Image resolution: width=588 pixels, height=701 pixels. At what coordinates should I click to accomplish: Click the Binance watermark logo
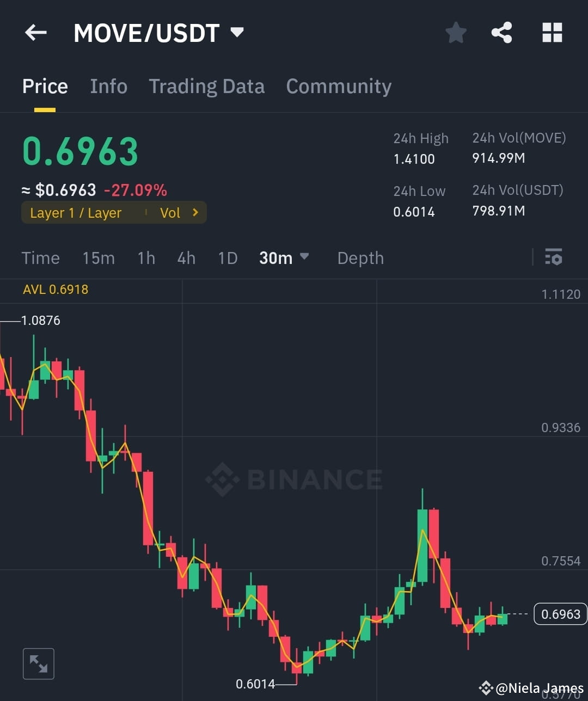click(293, 479)
